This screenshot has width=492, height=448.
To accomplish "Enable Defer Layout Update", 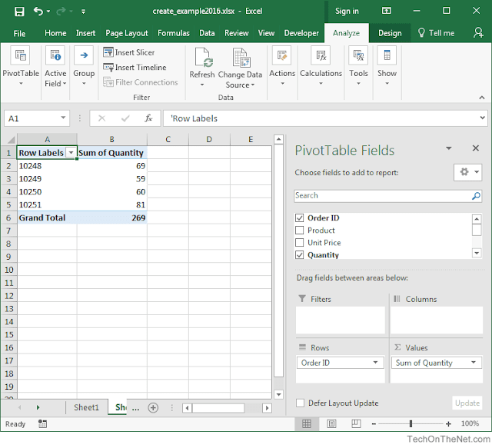I will (x=300, y=403).
